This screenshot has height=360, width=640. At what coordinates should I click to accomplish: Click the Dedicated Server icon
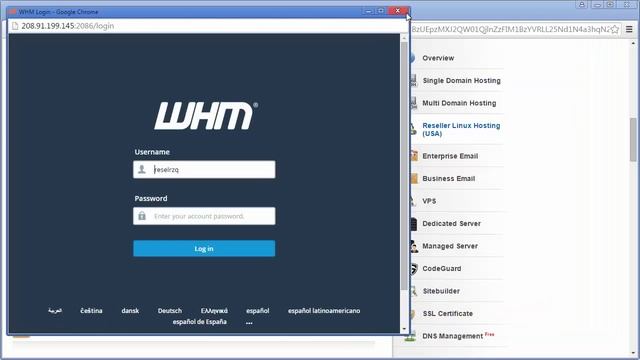[x=414, y=224]
